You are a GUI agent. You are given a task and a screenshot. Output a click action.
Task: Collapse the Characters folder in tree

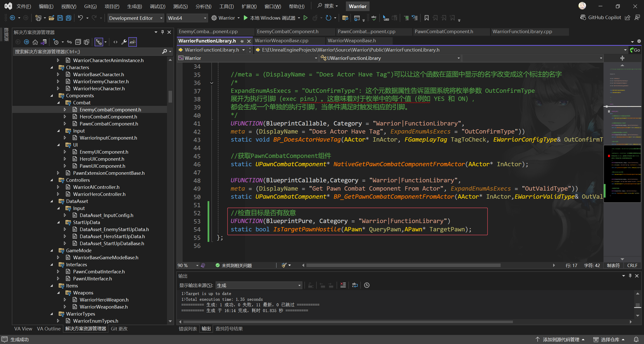(x=52, y=67)
